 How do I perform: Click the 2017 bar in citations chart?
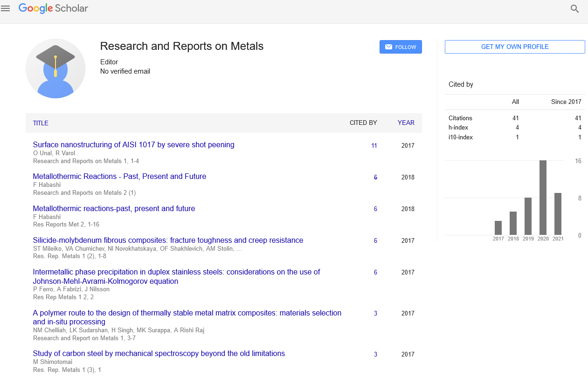click(498, 228)
